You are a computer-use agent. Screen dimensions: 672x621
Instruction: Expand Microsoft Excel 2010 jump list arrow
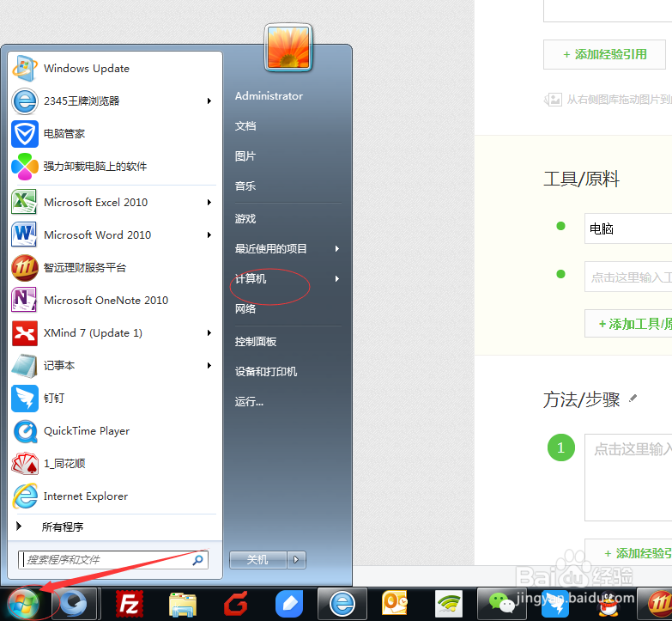click(209, 202)
